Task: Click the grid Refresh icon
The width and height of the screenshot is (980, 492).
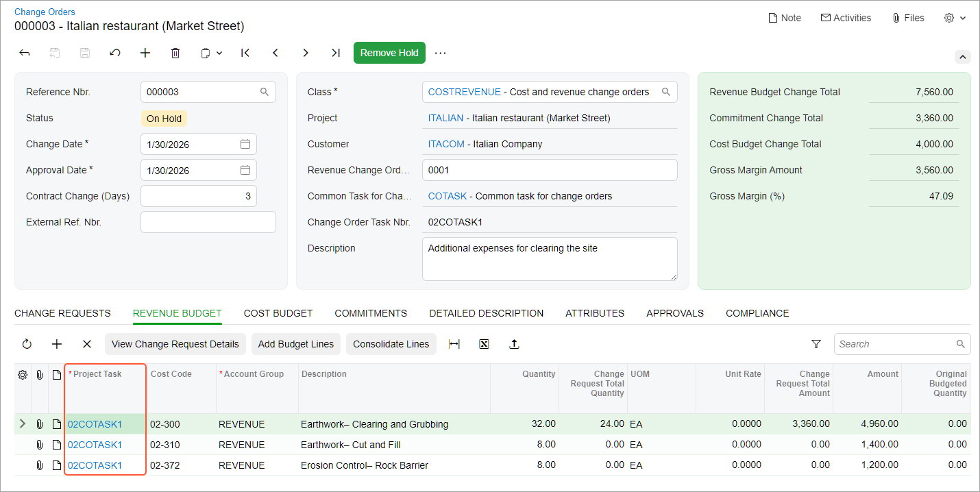Action: 27,344
